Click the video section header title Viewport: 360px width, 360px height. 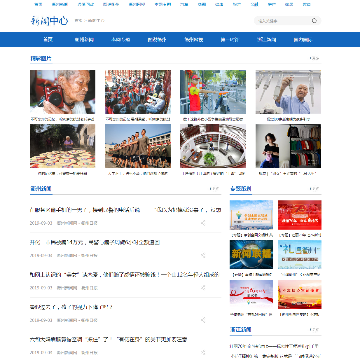click(x=240, y=189)
